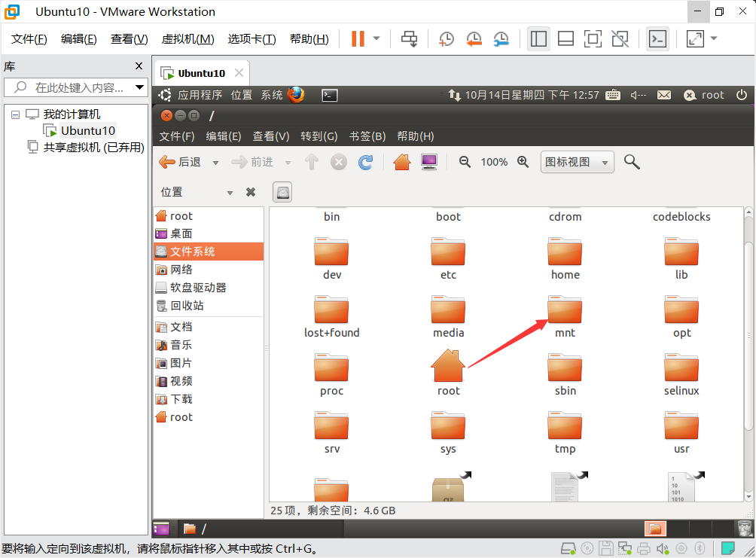Go to the home folder icon
This screenshot has height=558, width=756.
point(401,162)
